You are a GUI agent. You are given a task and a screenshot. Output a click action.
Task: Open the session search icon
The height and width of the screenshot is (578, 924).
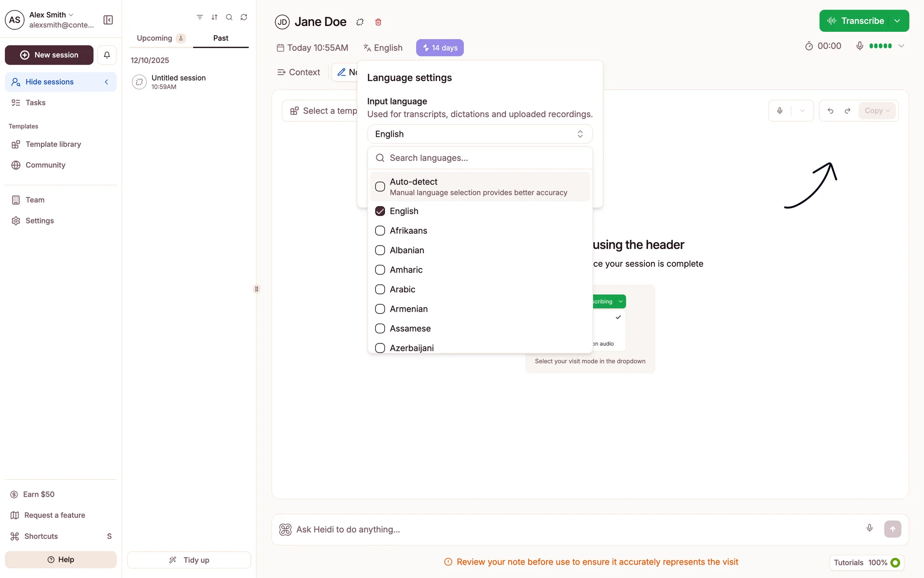[x=229, y=17]
